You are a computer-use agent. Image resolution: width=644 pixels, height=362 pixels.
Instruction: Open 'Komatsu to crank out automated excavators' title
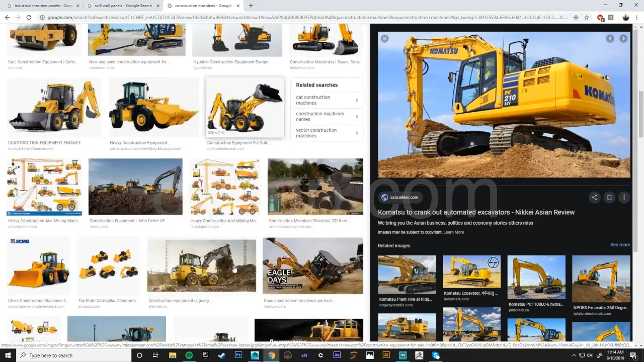[476, 212]
